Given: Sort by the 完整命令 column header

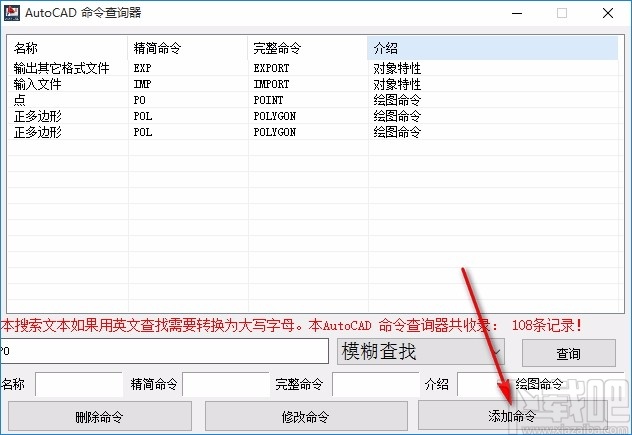Looking at the screenshot, I should 307,48.
